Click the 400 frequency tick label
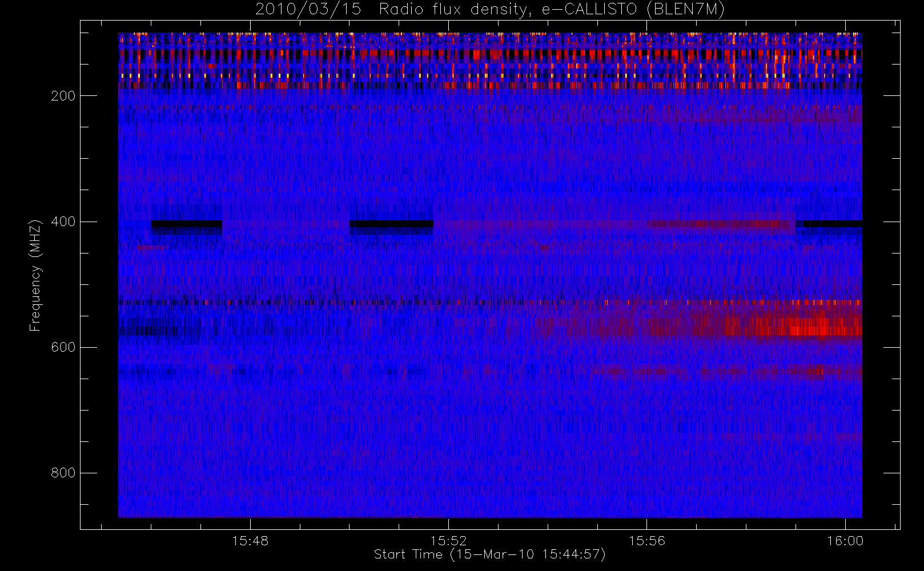 coord(63,222)
